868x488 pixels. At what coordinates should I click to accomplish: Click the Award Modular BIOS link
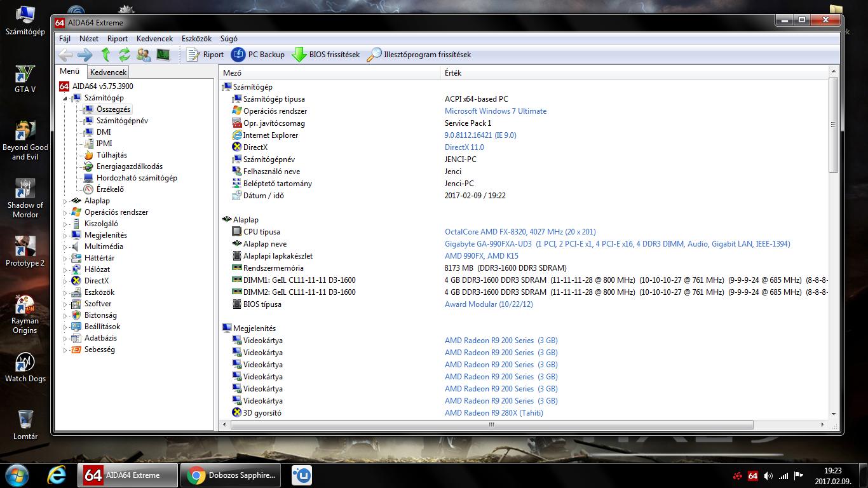click(489, 304)
